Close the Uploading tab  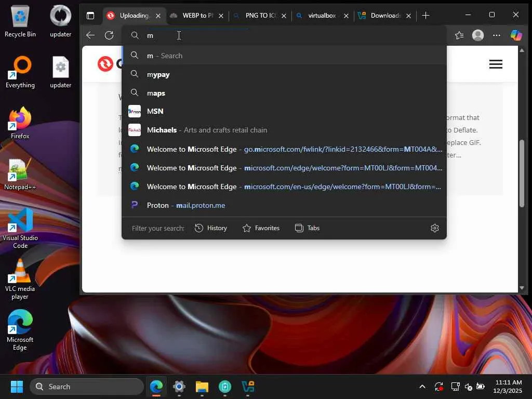(x=158, y=16)
